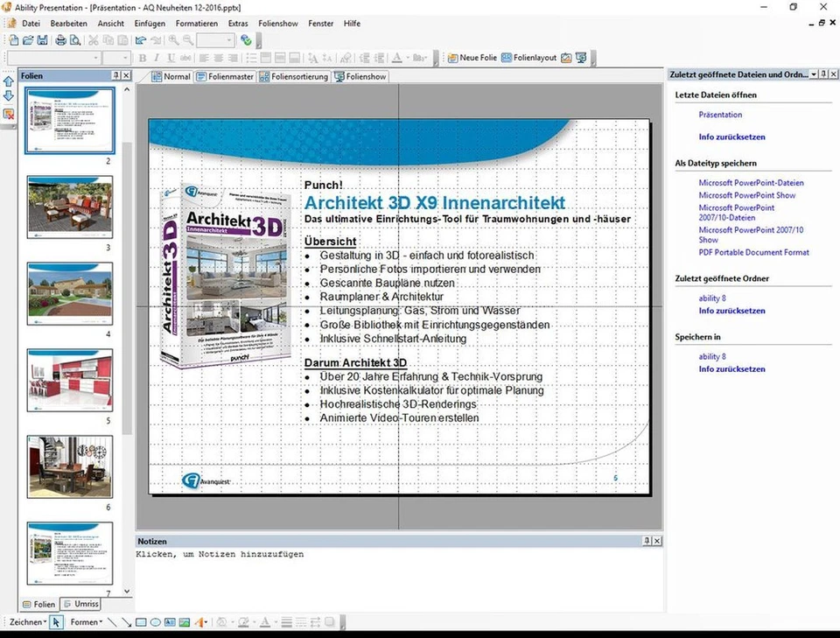Toggle bold formatting
This screenshot has height=638, width=840.
coord(143,57)
